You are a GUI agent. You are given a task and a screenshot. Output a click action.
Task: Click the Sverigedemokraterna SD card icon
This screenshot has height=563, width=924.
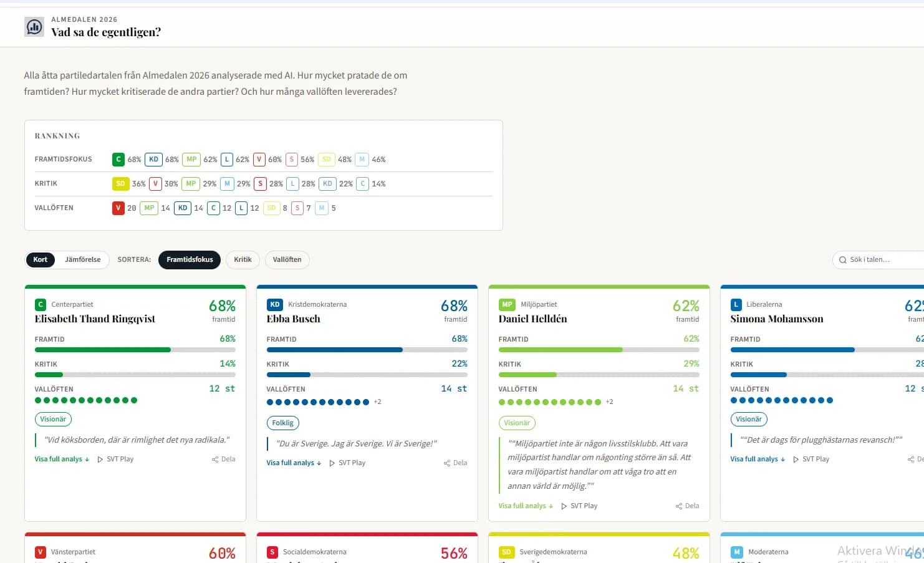(x=506, y=552)
